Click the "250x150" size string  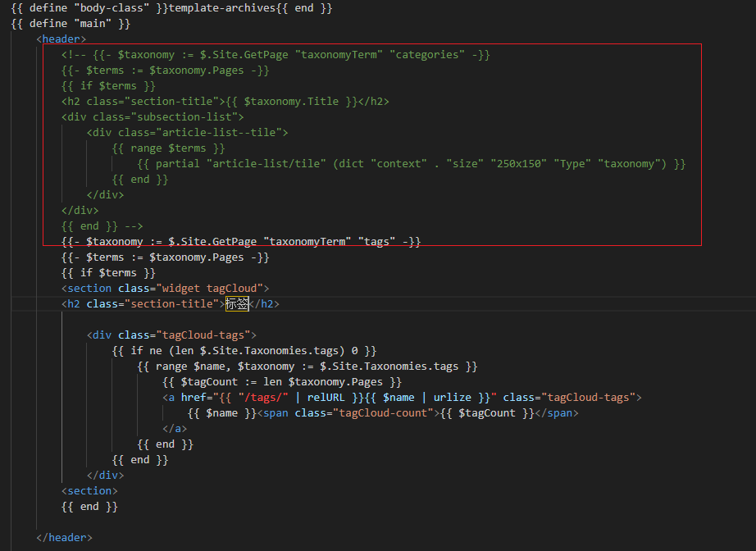pyautogui.click(x=518, y=164)
